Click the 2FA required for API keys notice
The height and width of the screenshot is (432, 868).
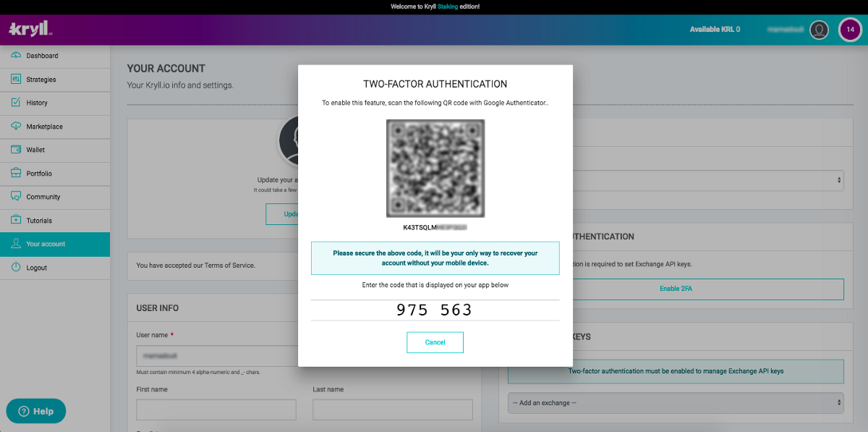676,371
